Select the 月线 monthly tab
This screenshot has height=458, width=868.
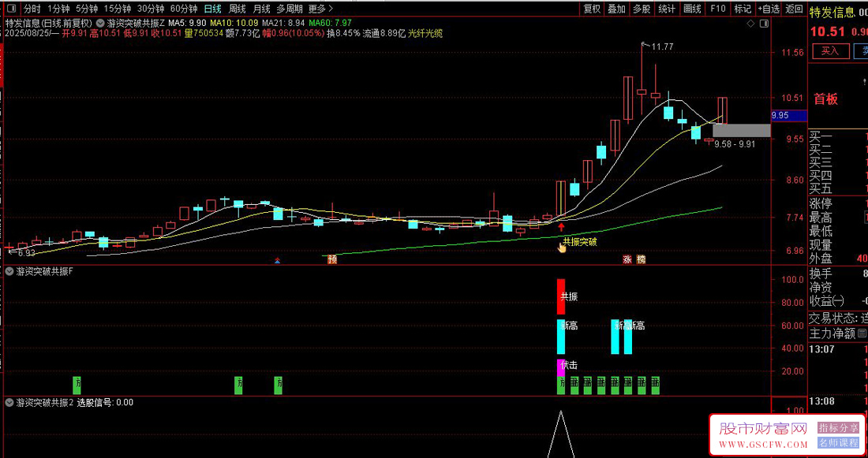click(x=261, y=9)
